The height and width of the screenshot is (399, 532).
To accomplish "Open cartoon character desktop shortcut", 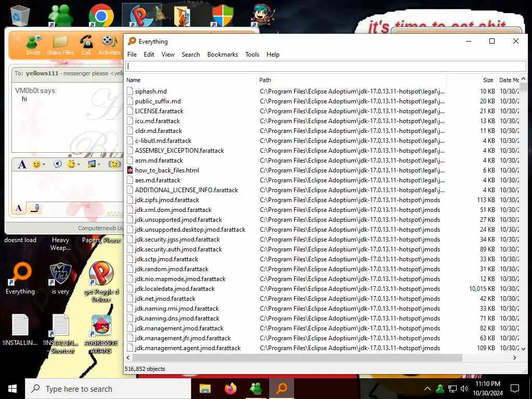I will (263, 16).
